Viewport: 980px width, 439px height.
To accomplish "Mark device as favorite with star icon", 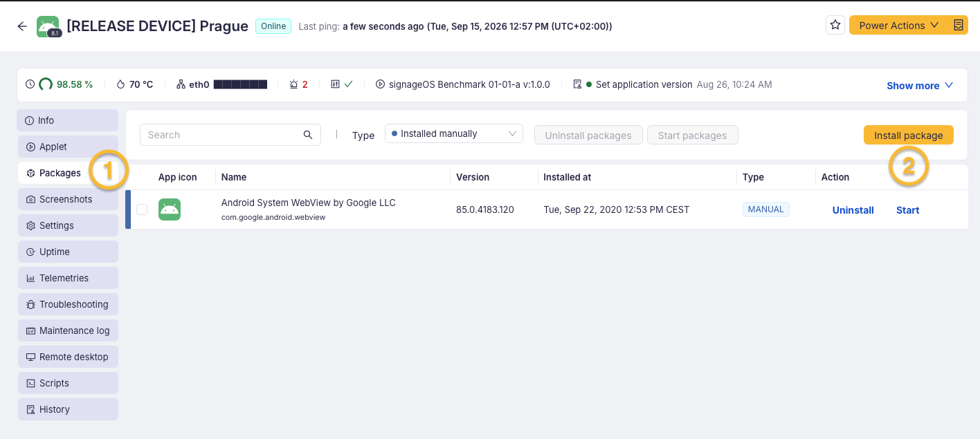I will (x=835, y=25).
